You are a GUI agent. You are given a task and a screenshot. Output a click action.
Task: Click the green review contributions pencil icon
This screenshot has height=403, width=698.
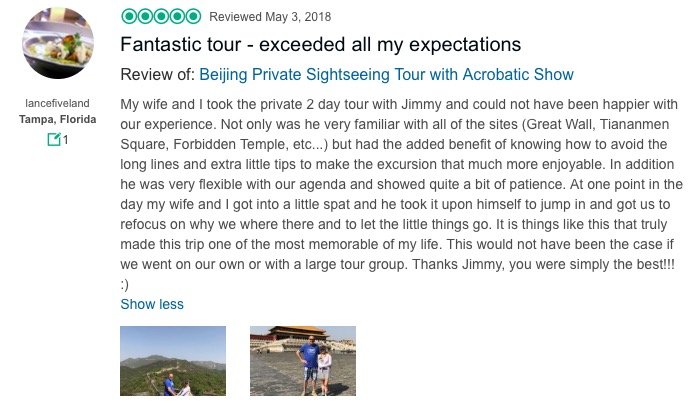(53, 140)
